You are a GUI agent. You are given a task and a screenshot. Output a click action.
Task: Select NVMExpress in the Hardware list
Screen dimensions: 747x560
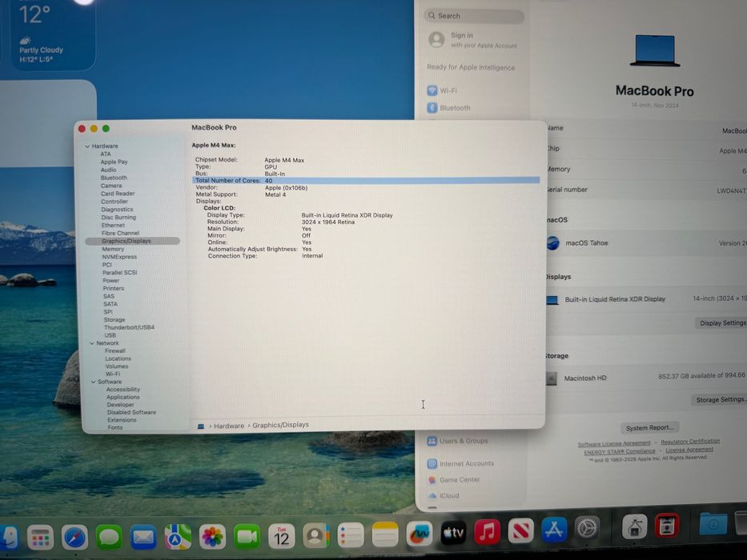pos(119,257)
